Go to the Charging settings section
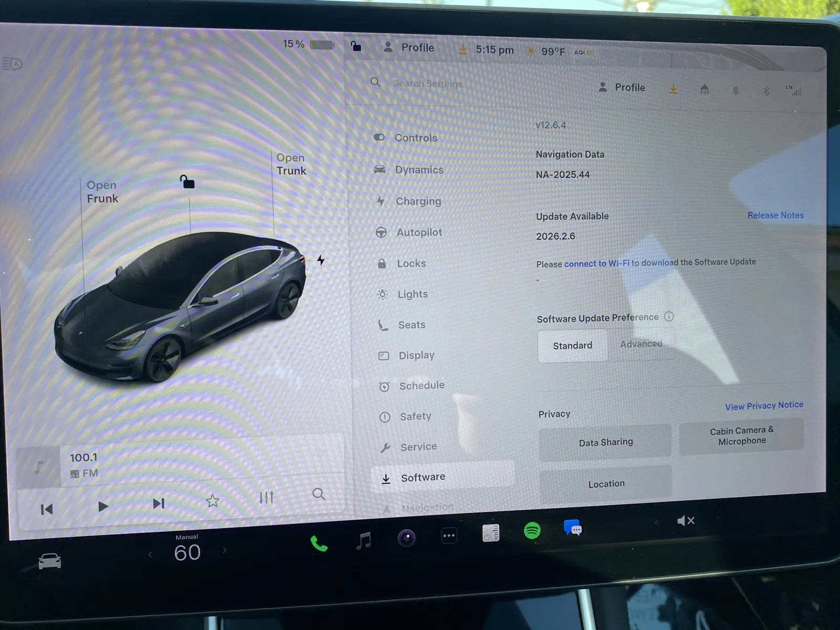840x630 pixels. click(418, 201)
